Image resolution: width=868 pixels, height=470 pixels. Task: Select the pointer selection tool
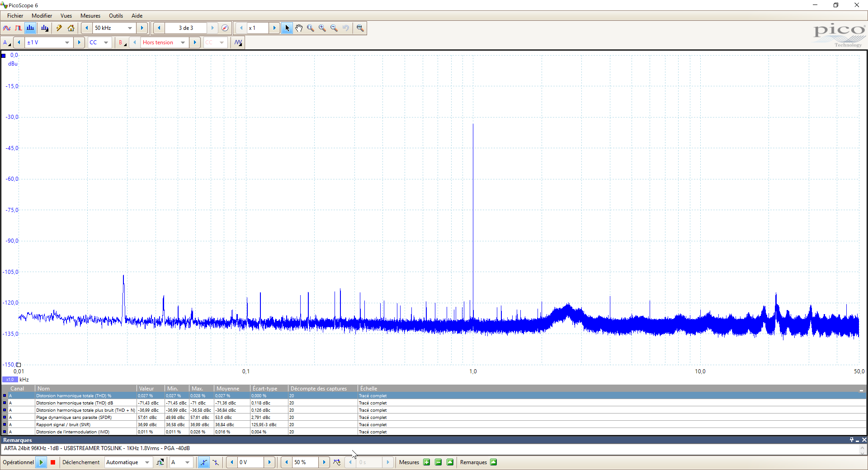coord(287,28)
